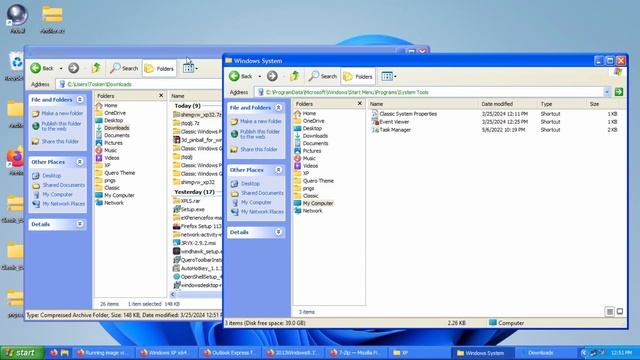Select My Computer in Windows System folder tree
The height and width of the screenshot is (360, 640).
318,203
